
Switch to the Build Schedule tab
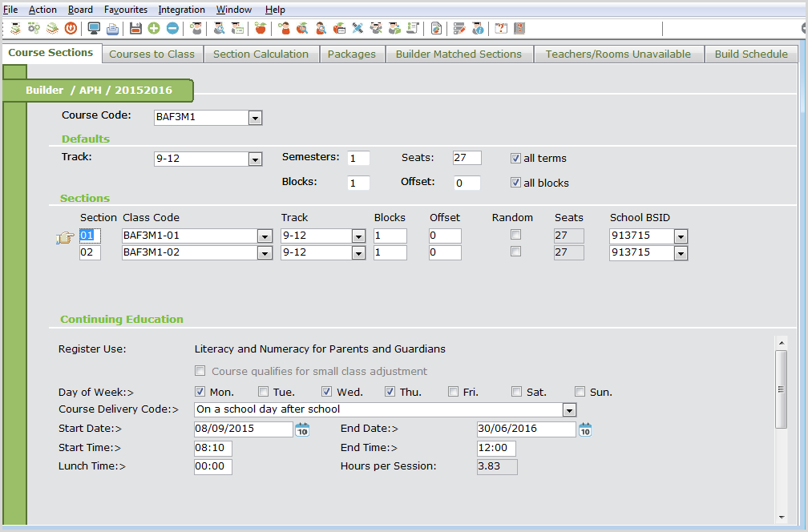[x=750, y=54]
